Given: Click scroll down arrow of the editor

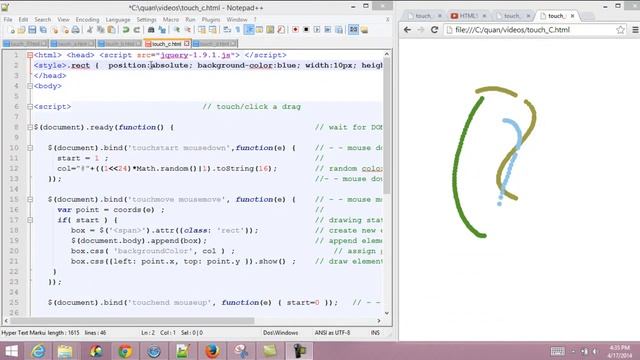Looking at the screenshot, I should [x=387, y=313].
